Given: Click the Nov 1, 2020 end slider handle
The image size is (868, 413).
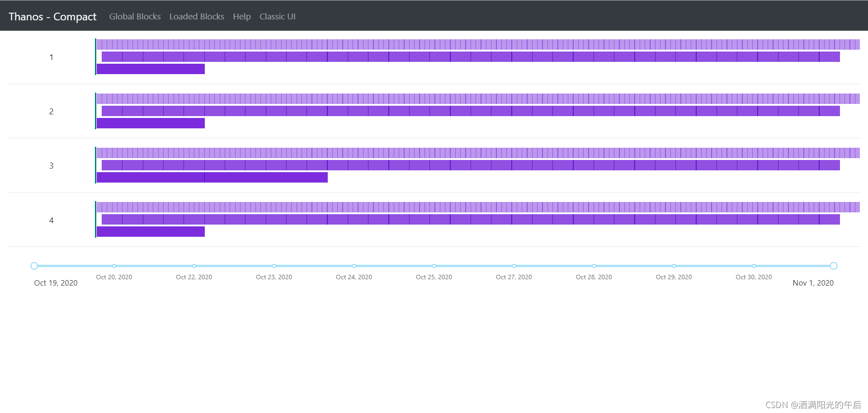Looking at the screenshot, I should [x=833, y=266].
